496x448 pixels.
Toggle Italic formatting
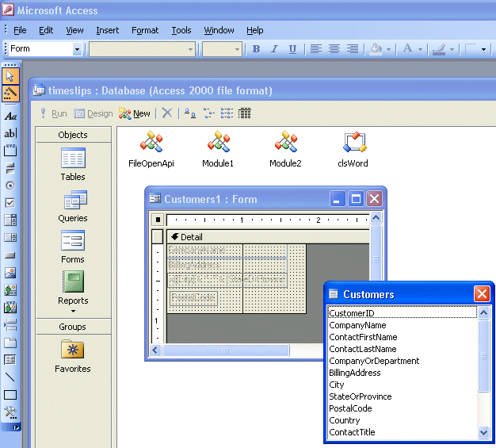point(274,48)
